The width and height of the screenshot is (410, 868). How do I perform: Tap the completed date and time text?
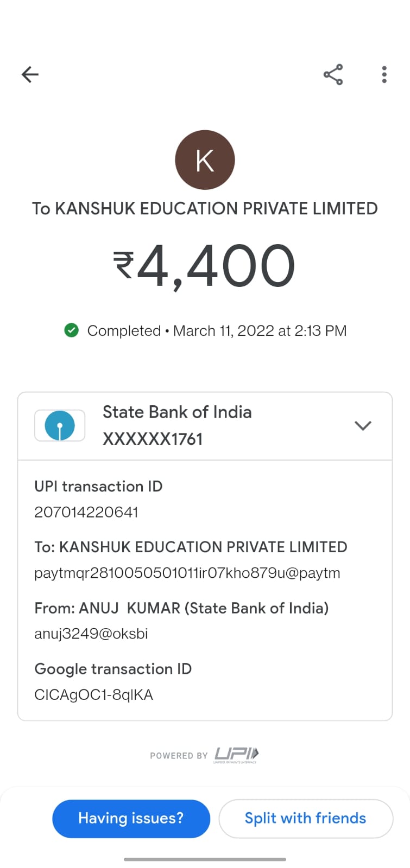pyautogui.click(x=260, y=330)
